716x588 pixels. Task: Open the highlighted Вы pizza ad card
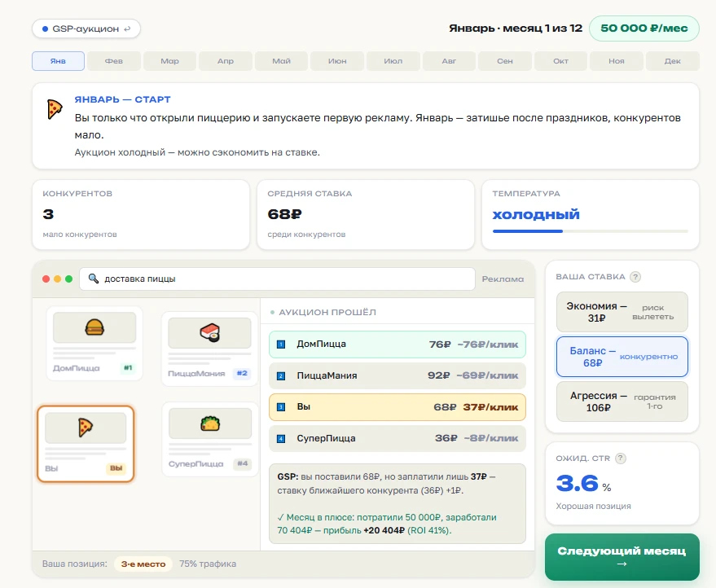[x=86, y=444]
